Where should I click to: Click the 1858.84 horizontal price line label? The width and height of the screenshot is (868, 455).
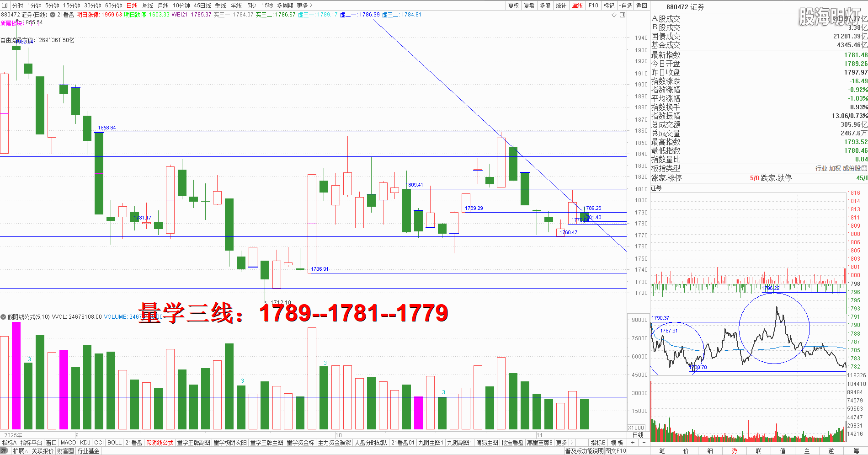point(107,128)
